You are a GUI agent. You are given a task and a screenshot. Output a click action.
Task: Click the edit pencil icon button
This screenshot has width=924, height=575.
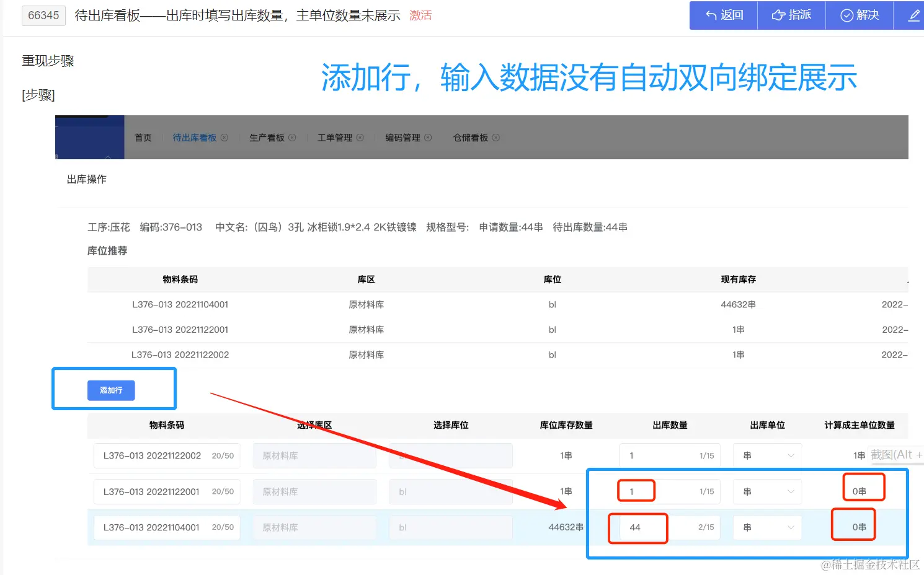click(913, 15)
